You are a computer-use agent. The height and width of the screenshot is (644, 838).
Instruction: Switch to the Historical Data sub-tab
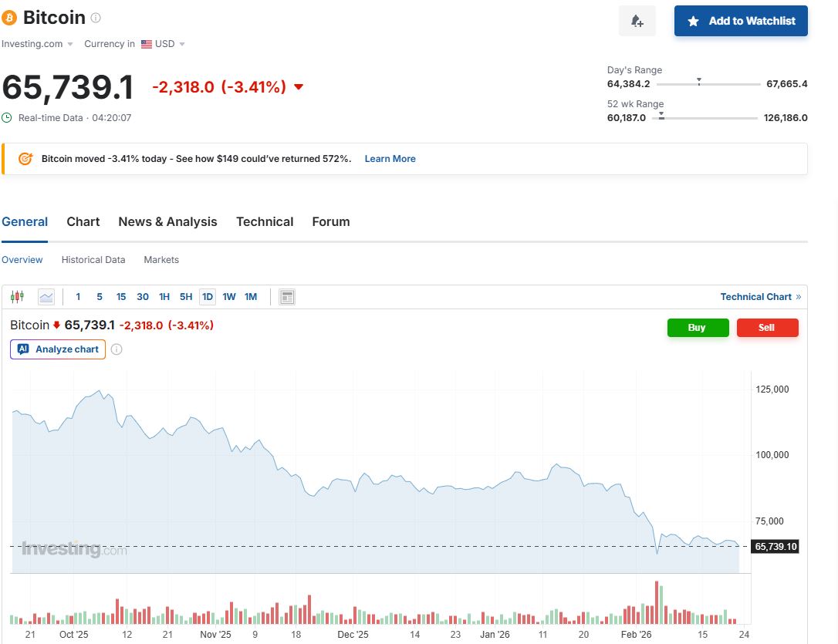(93, 260)
